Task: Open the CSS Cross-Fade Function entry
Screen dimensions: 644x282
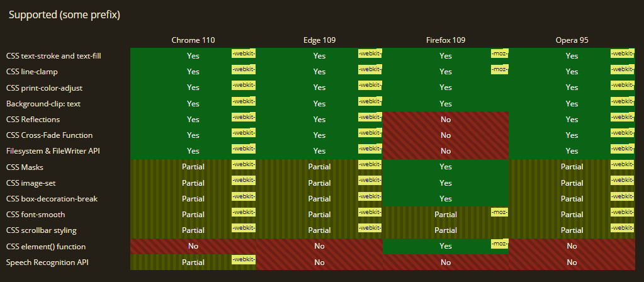Action: 49,135
